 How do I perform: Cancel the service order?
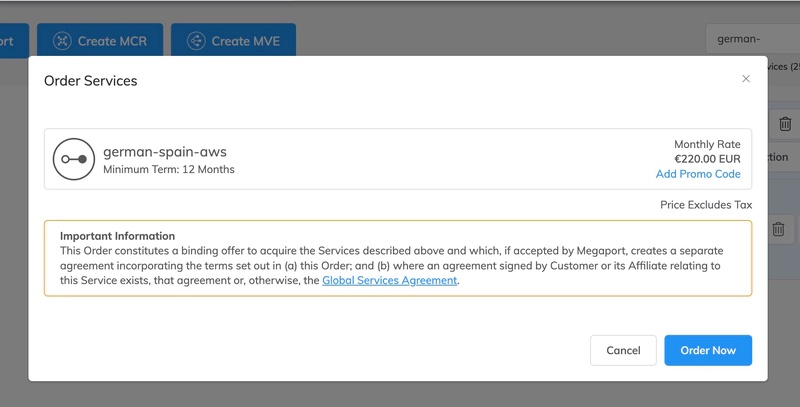pyautogui.click(x=623, y=350)
